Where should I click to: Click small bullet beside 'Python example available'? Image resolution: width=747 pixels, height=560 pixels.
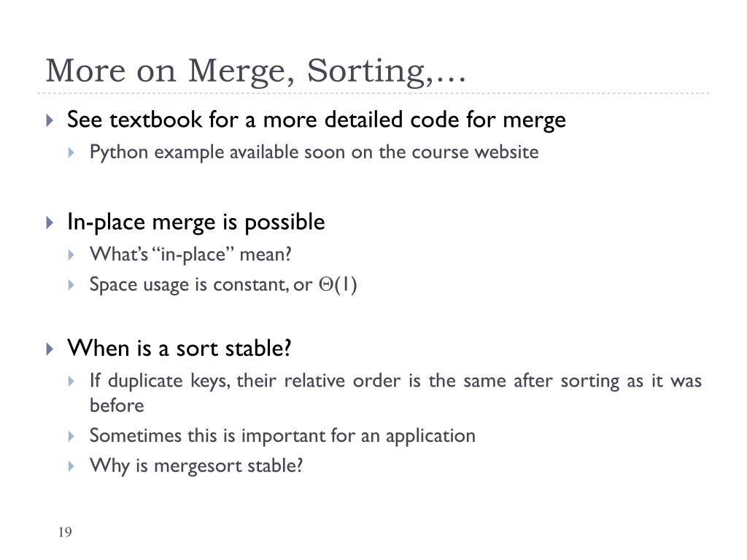click(71, 153)
